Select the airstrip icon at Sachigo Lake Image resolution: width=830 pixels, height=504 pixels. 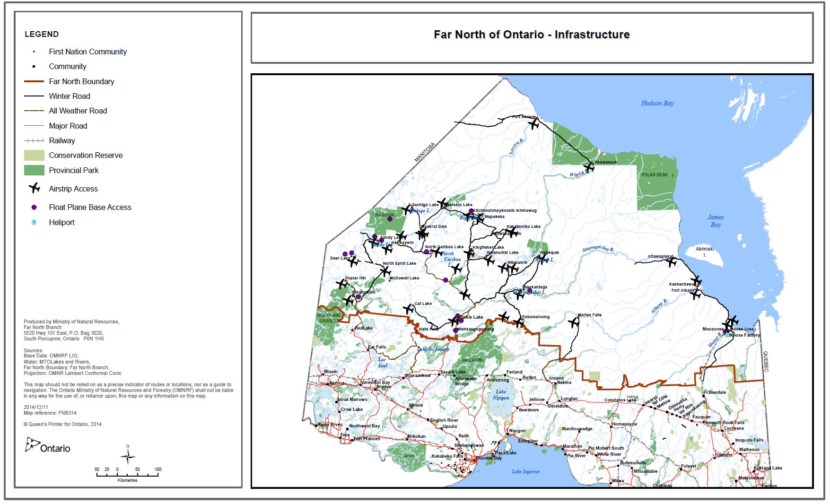tap(407, 209)
